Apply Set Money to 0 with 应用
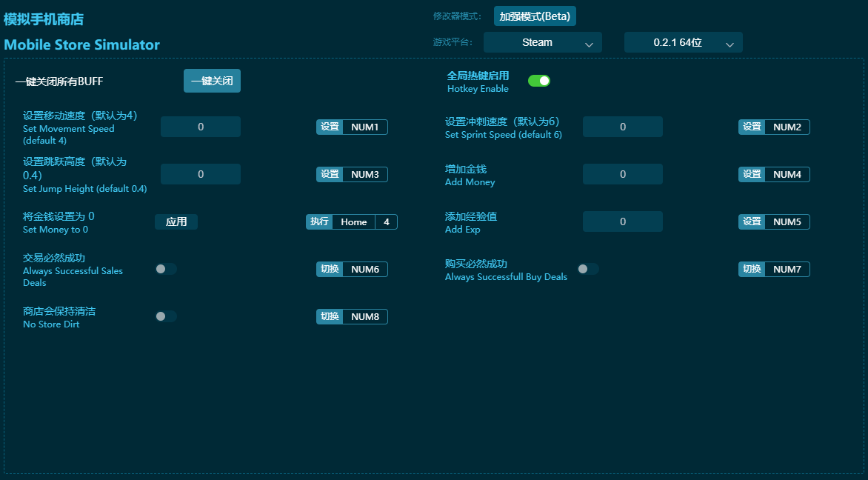The height and width of the screenshot is (480, 868). (x=176, y=221)
